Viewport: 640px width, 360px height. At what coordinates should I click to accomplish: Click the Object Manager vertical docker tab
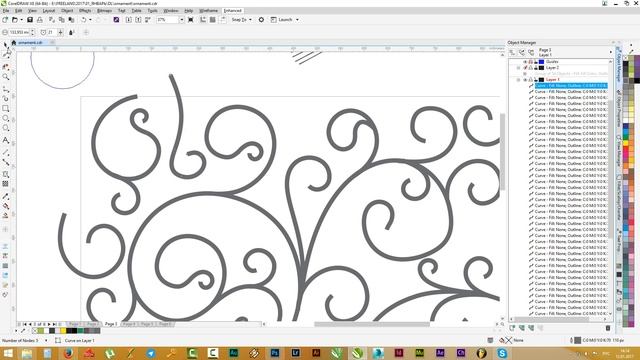pyautogui.click(x=618, y=63)
